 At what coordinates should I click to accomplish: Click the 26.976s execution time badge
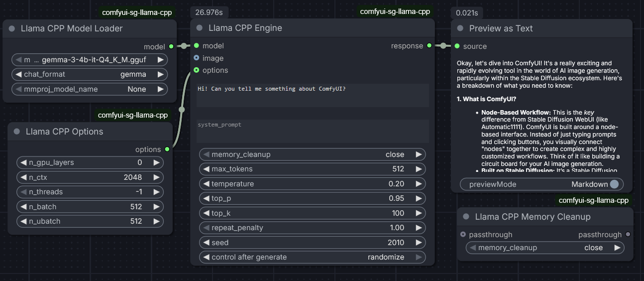tap(209, 13)
